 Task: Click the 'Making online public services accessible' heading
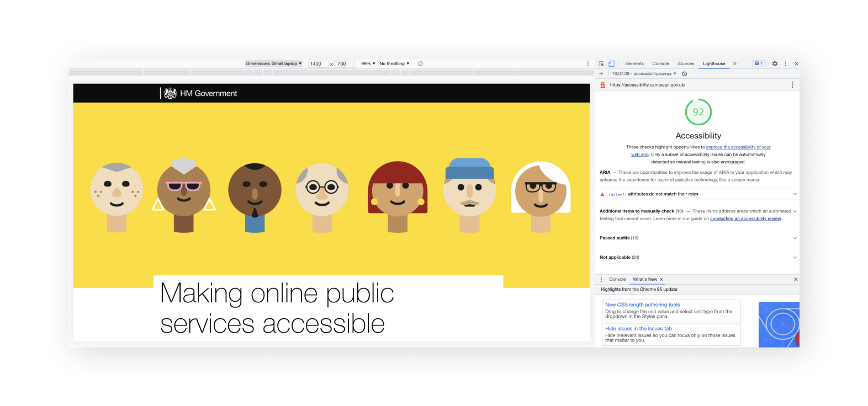tap(277, 308)
